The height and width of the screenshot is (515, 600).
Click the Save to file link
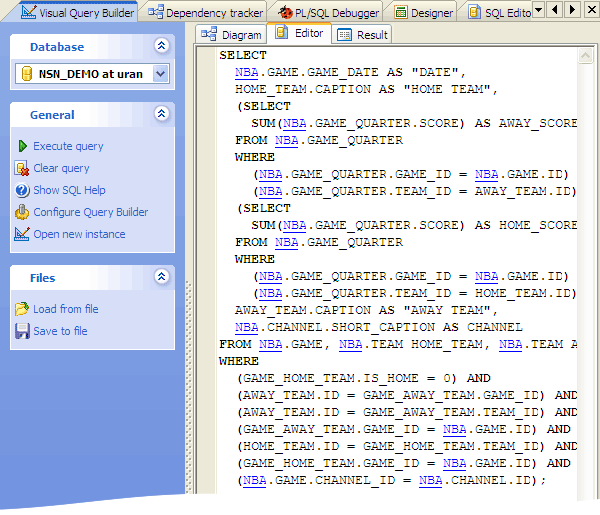(60, 331)
